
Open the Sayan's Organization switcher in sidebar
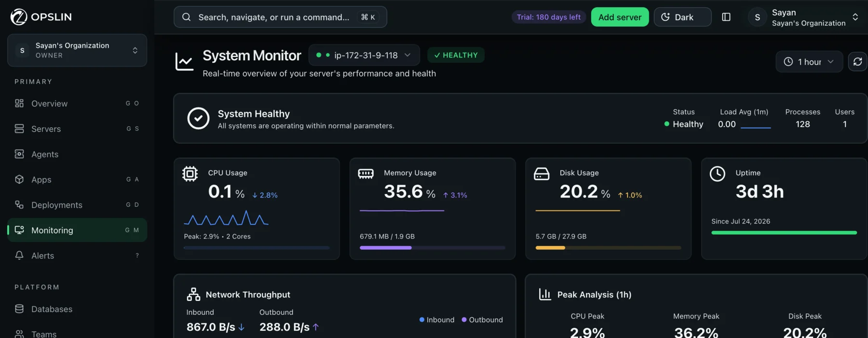(77, 50)
